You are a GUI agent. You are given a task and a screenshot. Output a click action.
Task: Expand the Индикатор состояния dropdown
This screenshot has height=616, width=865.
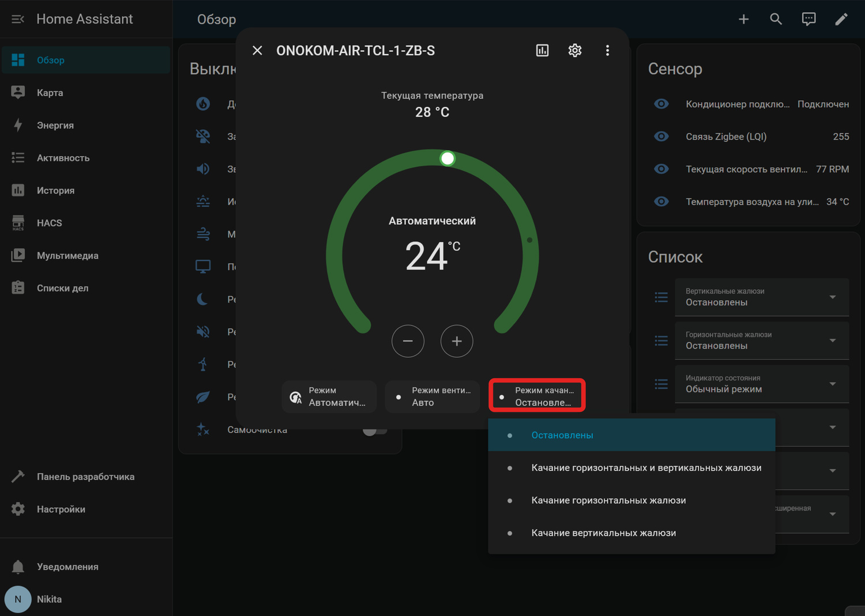(762, 384)
